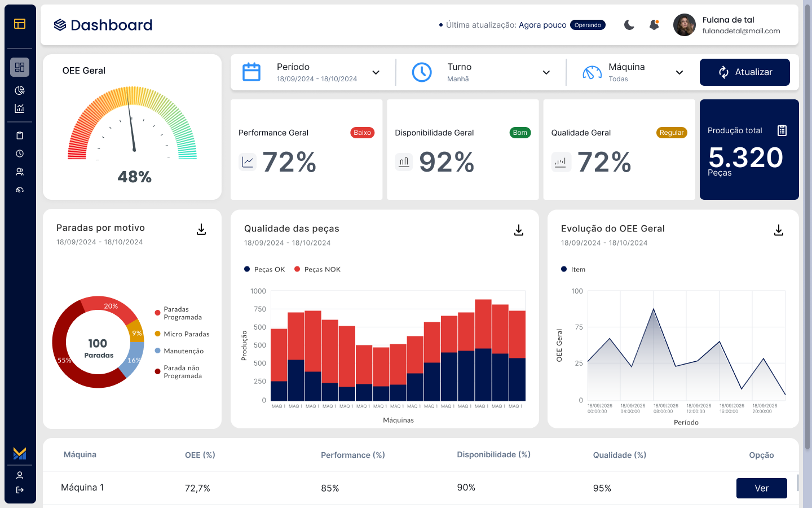The image size is (812, 508).
Task: Click the chart icon in Qualidade Geral card
Action: 561,162
